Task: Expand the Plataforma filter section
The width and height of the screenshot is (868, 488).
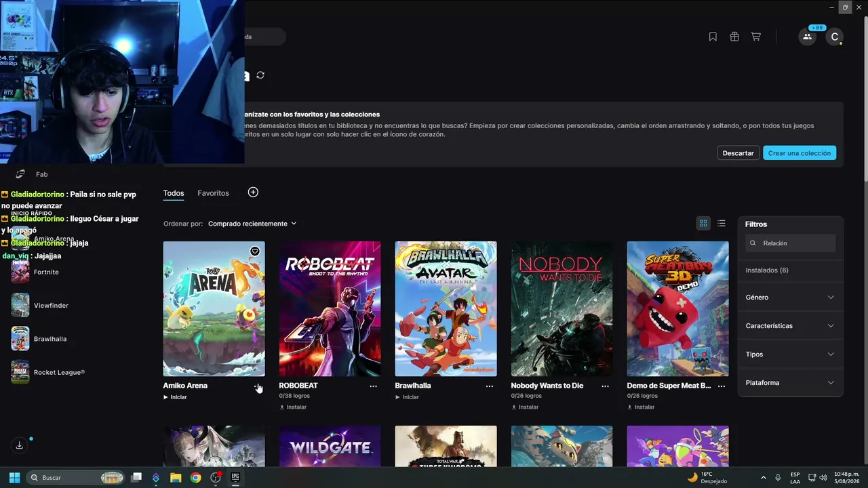Action: click(790, 383)
